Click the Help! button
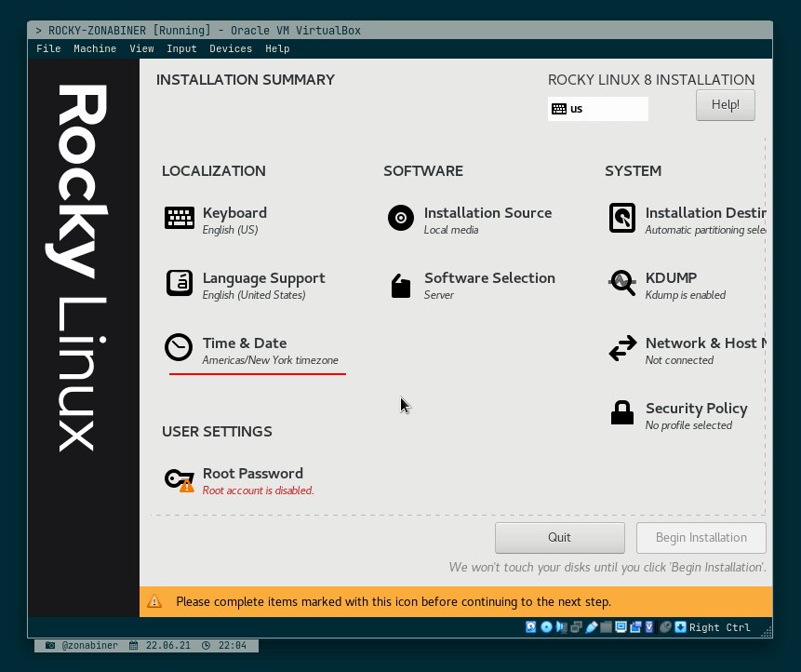This screenshot has width=801, height=672. point(726,105)
